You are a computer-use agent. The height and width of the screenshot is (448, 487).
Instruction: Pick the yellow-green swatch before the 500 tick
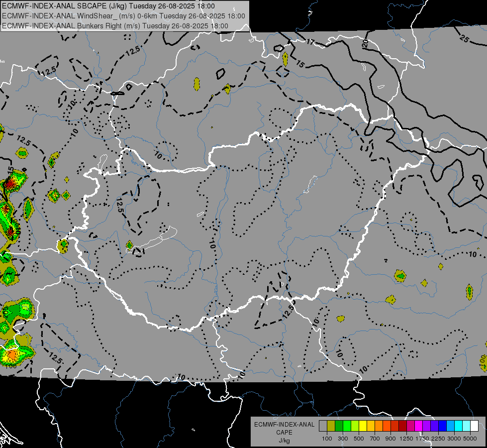pyautogui.click(x=355, y=426)
